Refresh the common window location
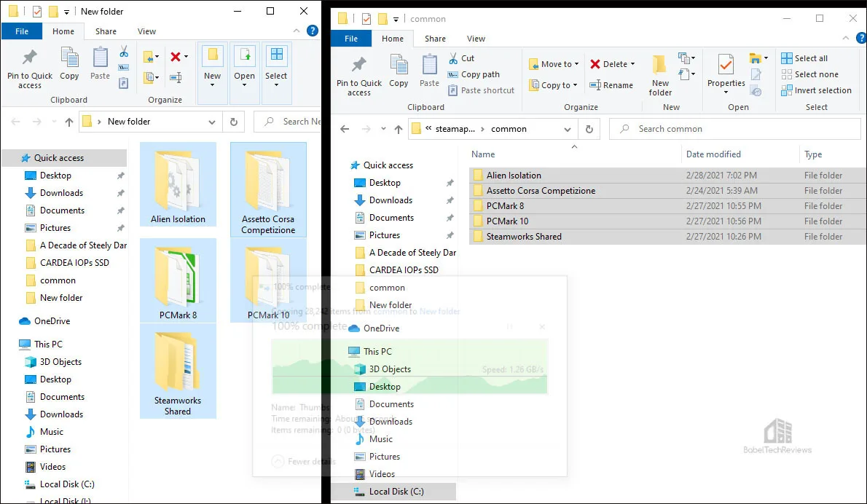This screenshot has width=867, height=504. click(589, 129)
